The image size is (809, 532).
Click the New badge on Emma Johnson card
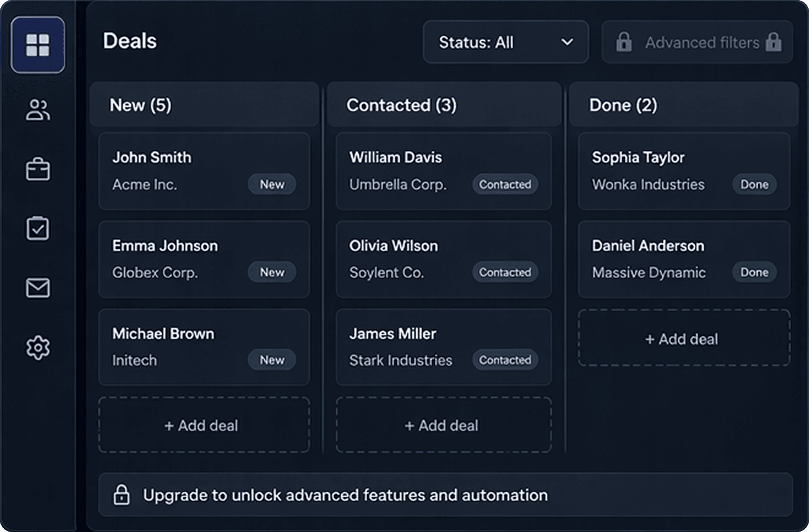point(272,272)
